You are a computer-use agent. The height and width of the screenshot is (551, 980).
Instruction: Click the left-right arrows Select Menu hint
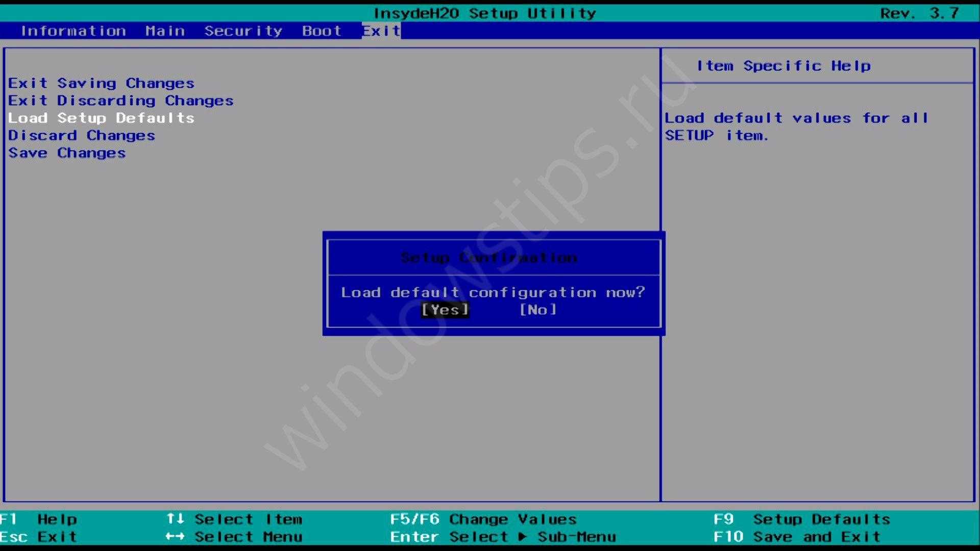pyautogui.click(x=234, y=537)
